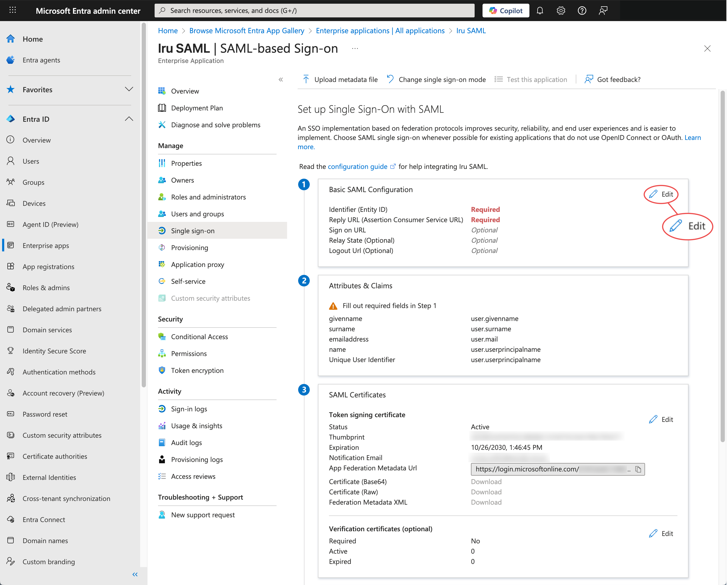Open the app launcher waffle icon
728x585 pixels.
[12, 10]
